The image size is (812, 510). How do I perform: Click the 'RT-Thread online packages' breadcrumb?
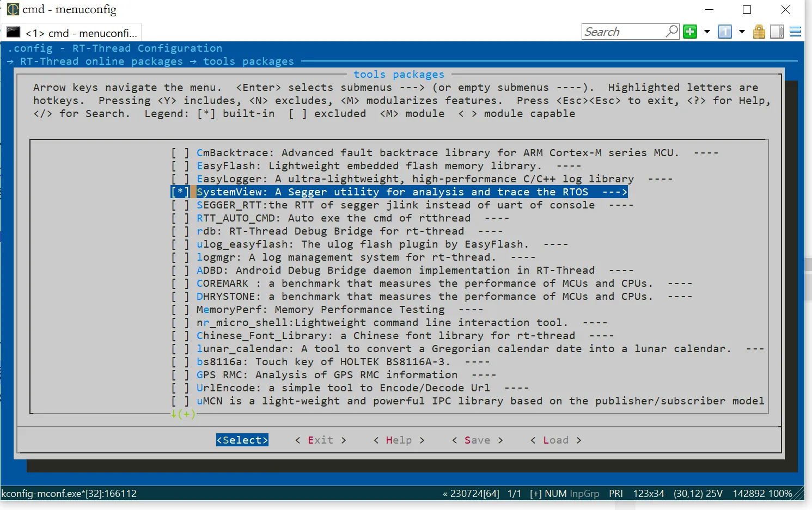[101, 62]
